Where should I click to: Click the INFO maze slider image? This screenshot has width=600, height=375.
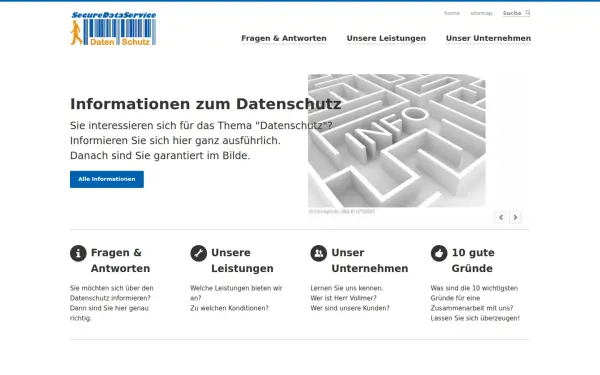click(x=397, y=140)
